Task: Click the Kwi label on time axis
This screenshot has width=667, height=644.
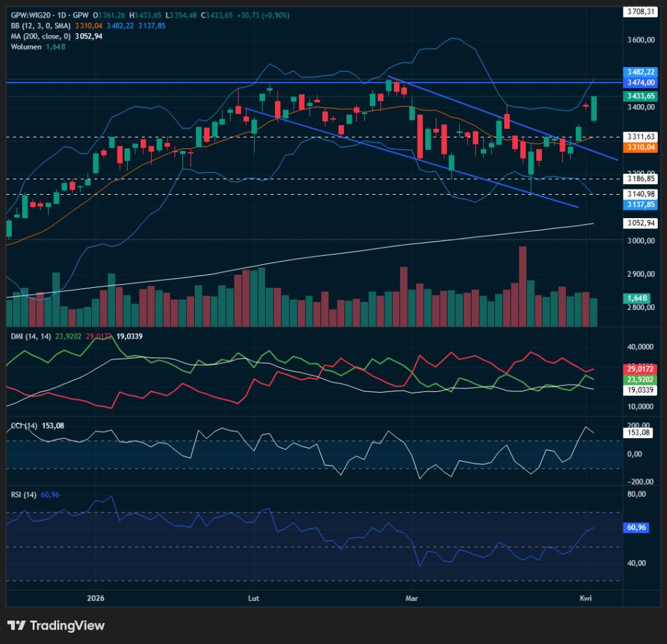Action: 586,597
